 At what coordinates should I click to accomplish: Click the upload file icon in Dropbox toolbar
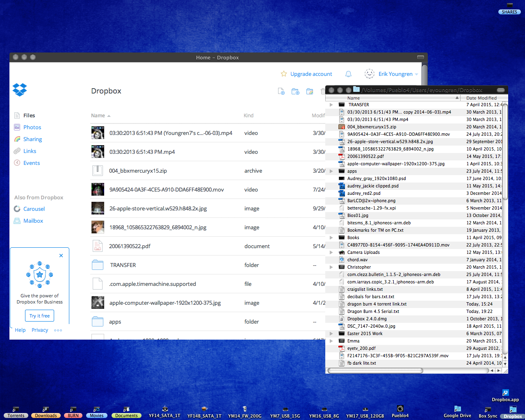click(281, 91)
